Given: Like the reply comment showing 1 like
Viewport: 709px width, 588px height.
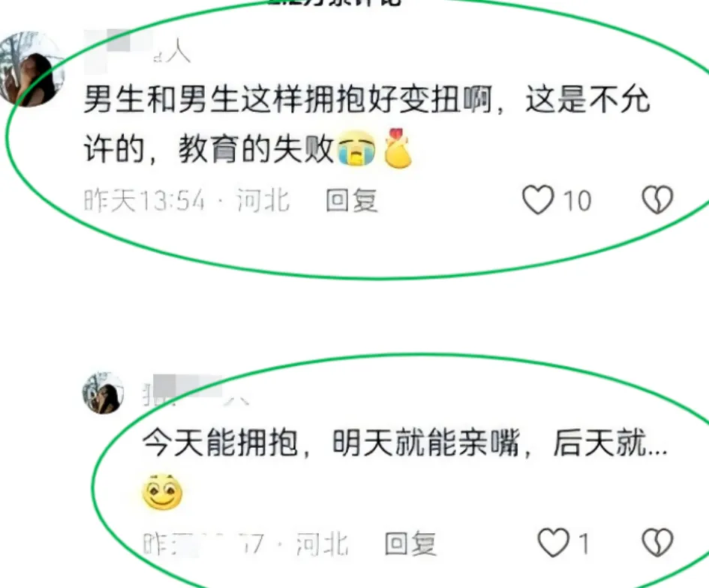Looking at the screenshot, I should [x=553, y=542].
